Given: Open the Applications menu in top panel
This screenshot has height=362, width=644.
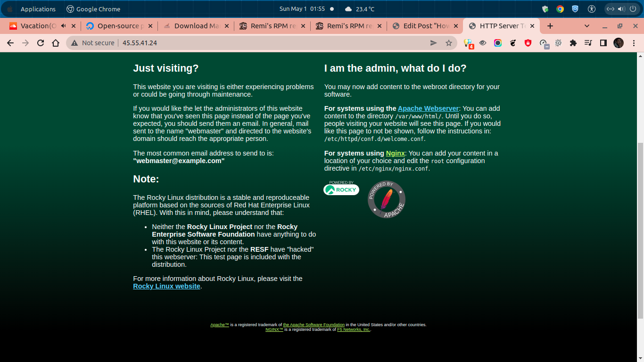Looking at the screenshot, I should (38, 9).
